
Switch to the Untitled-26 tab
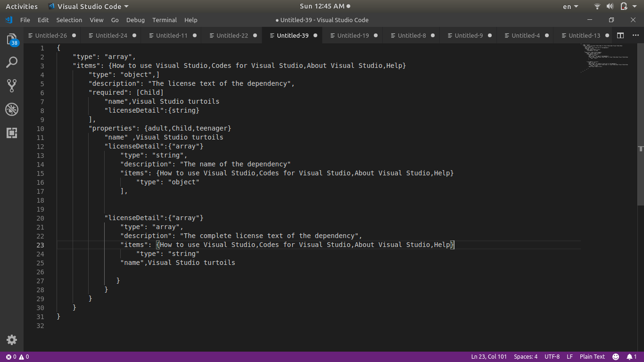[x=51, y=35]
